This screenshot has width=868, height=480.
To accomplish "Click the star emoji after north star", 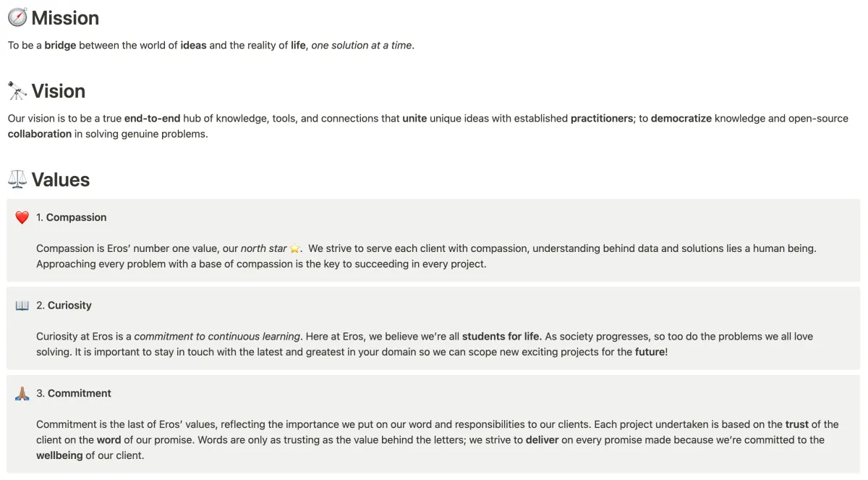I will tap(295, 248).
